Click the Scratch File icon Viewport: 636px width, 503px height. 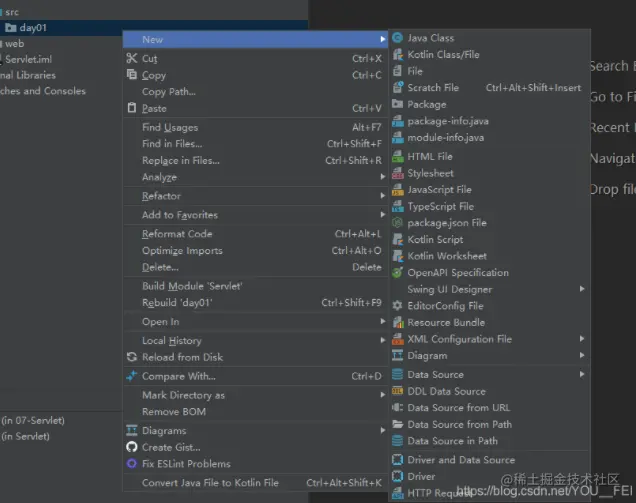coord(398,88)
